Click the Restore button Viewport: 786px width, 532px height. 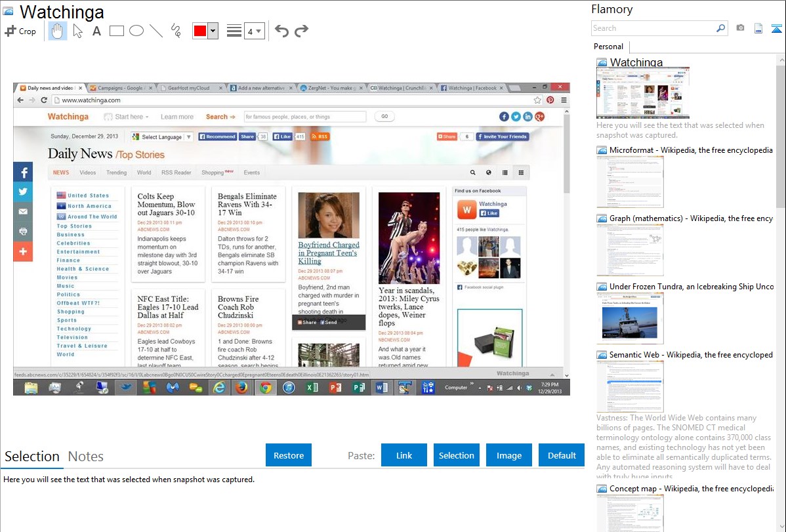point(289,455)
